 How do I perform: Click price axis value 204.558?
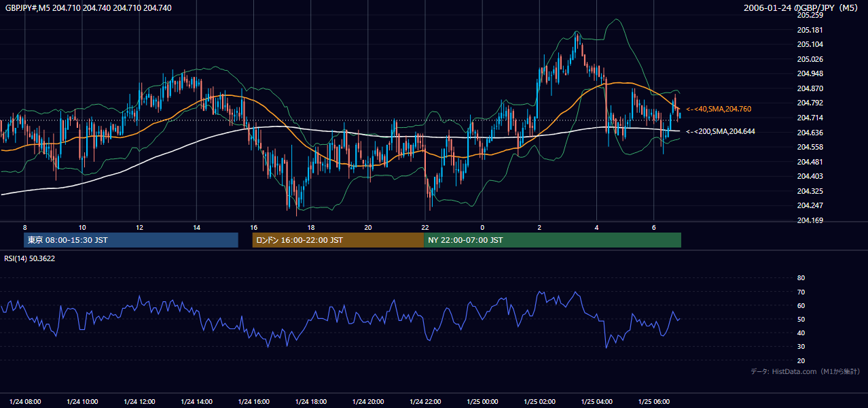point(810,147)
